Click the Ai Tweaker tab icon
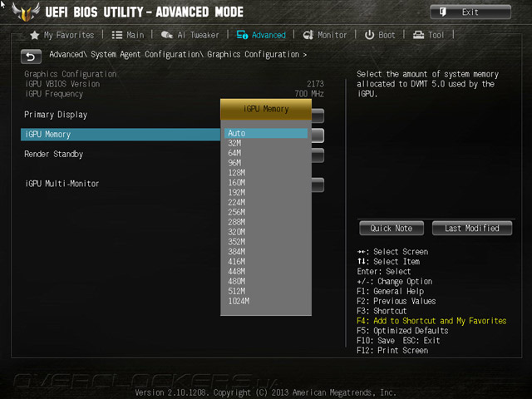Screen dimensions: 532x399 click(x=166, y=35)
